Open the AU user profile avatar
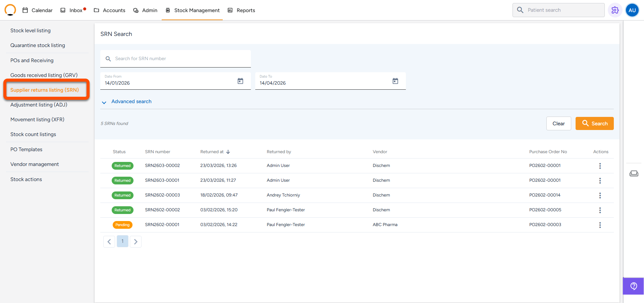 pos(632,10)
